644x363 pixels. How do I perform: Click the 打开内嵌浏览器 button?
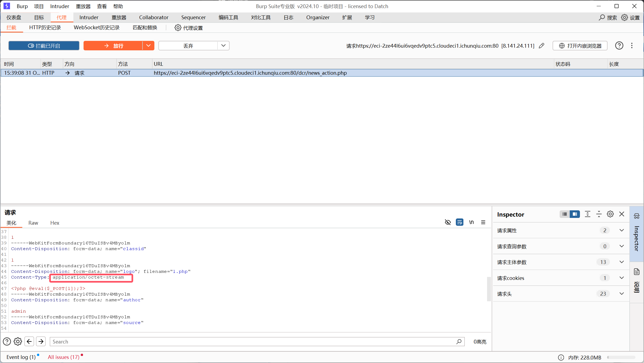[x=580, y=45]
